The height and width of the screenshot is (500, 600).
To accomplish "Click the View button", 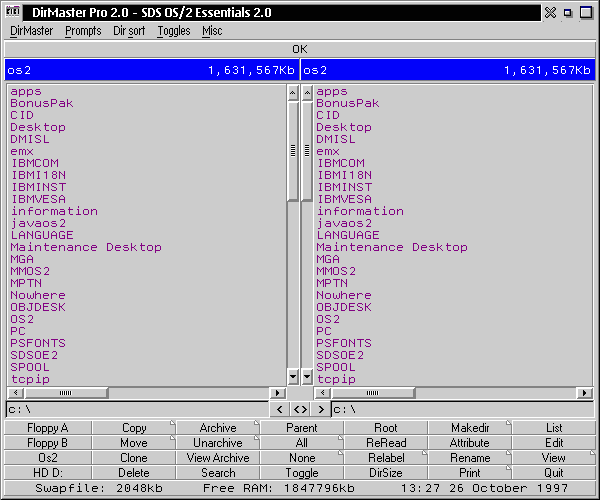I will [554, 458].
